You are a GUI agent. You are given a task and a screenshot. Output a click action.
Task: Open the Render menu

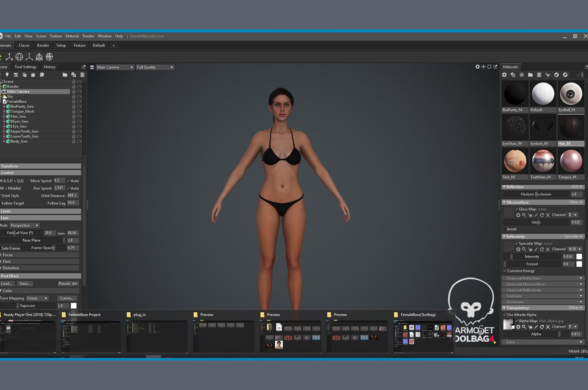click(x=88, y=36)
